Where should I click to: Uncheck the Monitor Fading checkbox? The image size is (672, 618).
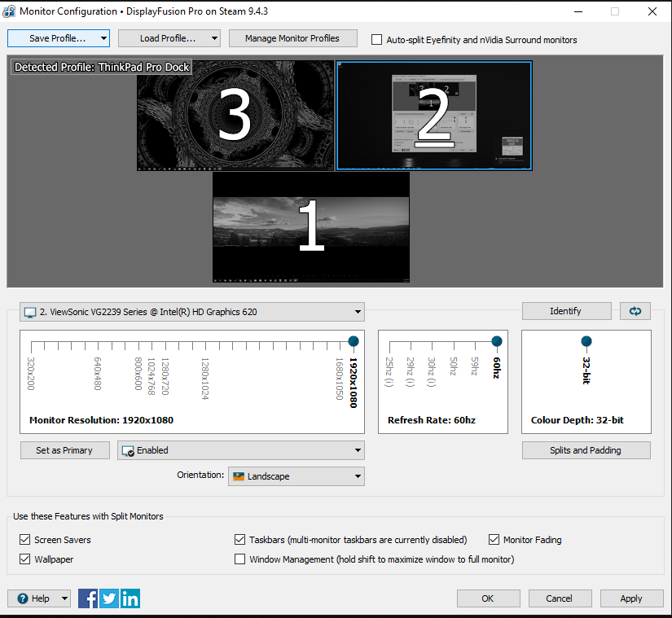(494, 540)
